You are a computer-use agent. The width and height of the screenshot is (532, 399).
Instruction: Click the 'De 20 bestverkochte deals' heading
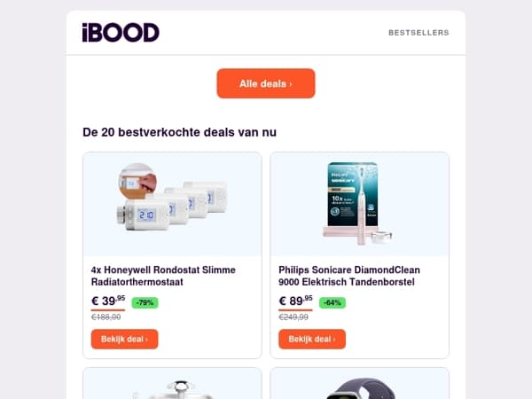179,132
